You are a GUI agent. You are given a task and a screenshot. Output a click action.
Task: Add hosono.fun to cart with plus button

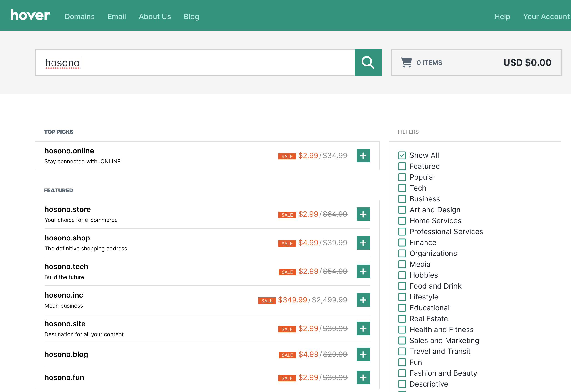tap(363, 377)
